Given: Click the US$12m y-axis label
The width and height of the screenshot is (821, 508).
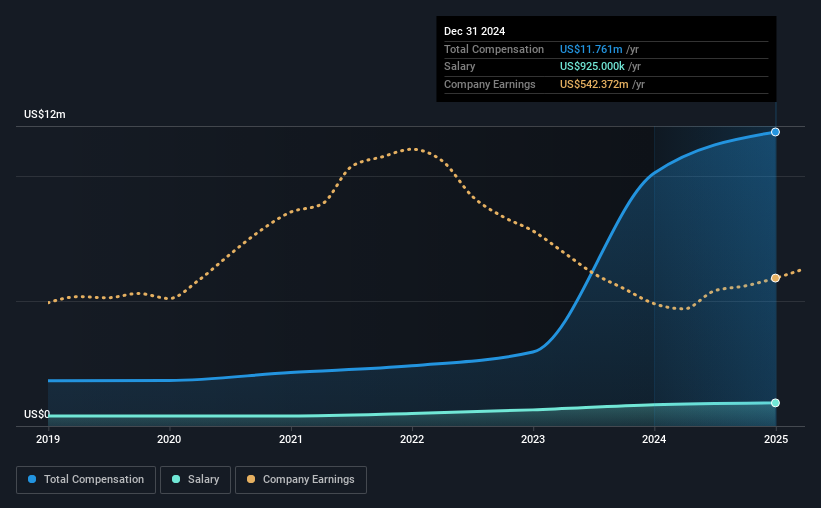Looking at the screenshot, I should click(x=45, y=114).
